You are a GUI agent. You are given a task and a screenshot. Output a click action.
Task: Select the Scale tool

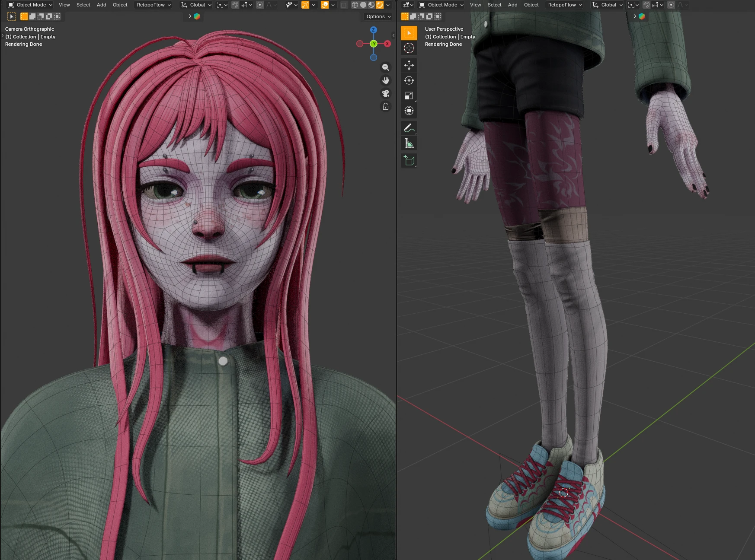pos(409,95)
